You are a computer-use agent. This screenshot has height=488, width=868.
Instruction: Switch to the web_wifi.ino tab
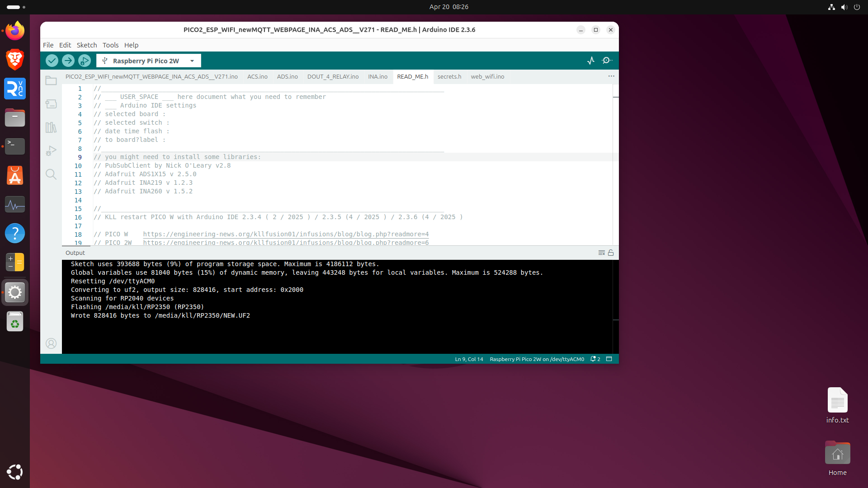pyautogui.click(x=487, y=77)
